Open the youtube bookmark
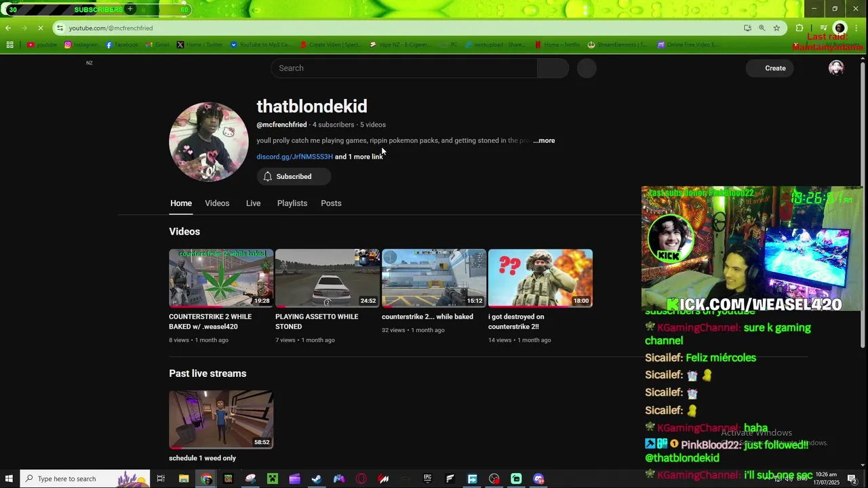 (x=42, y=45)
